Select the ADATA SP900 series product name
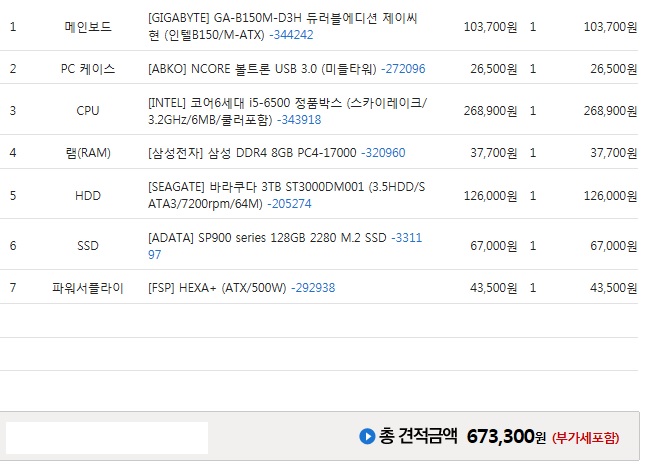 click(x=267, y=238)
